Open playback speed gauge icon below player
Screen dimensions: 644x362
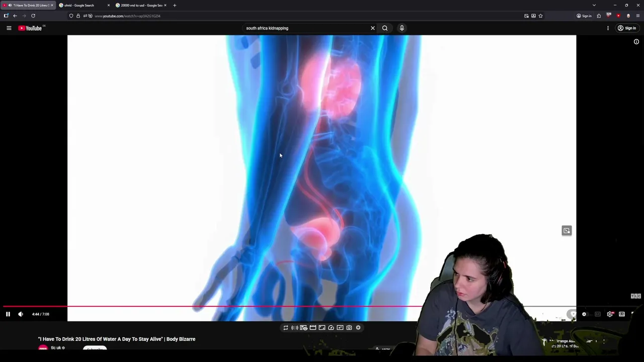[331, 328]
